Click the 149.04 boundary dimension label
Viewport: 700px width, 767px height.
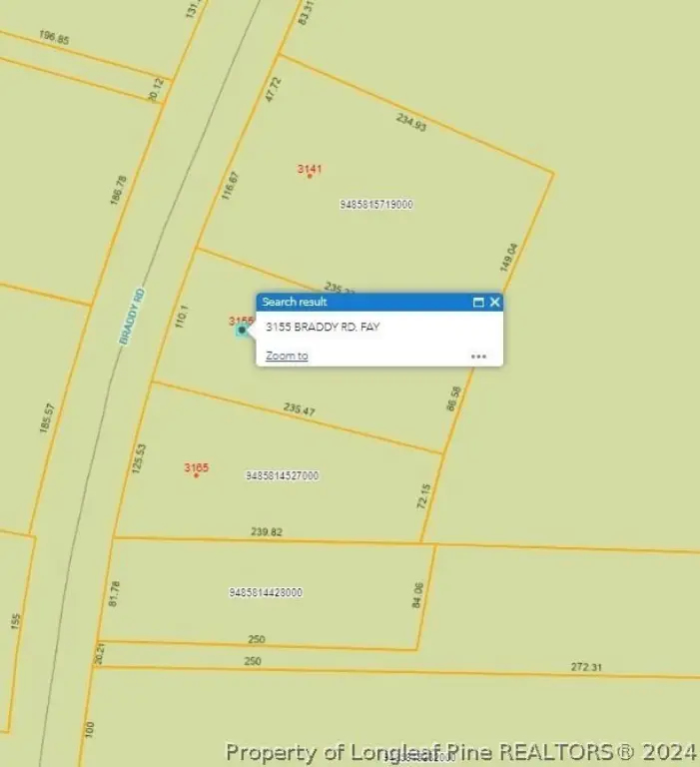pos(508,258)
